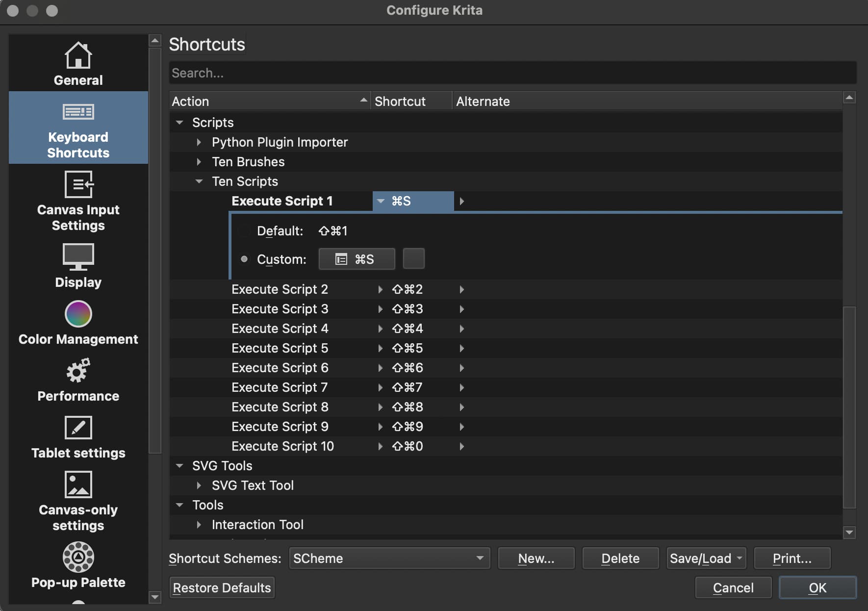Select the Default shortcut radio button
The image size is (868, 611).
(x=244, y=231)
